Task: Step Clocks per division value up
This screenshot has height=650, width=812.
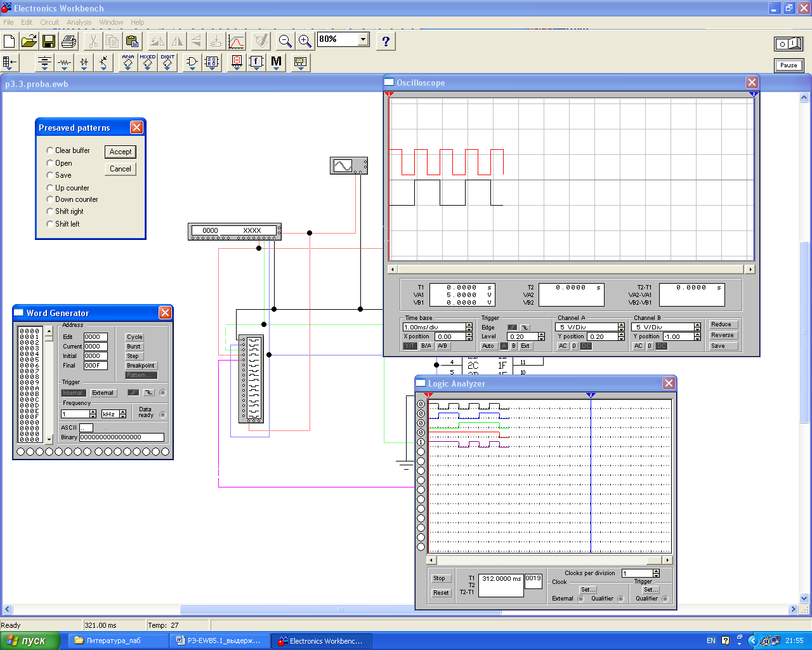Action: [656, 571]
